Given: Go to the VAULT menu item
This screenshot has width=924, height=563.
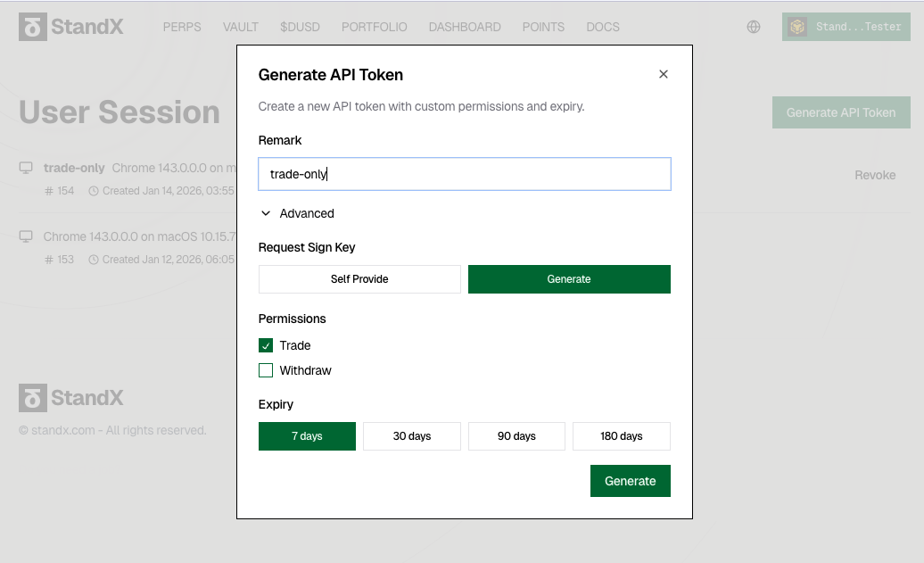Looking at the screenshot, I should click(241, 27).
